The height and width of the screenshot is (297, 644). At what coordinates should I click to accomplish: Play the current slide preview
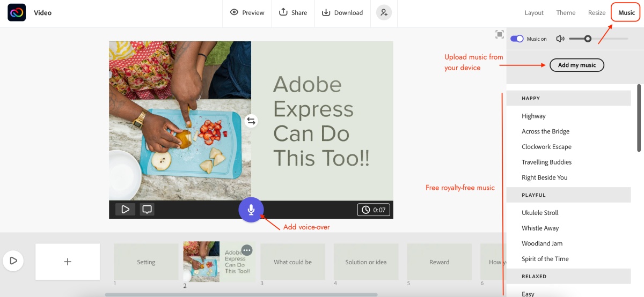pyautogui.click(x=125, y=210)
